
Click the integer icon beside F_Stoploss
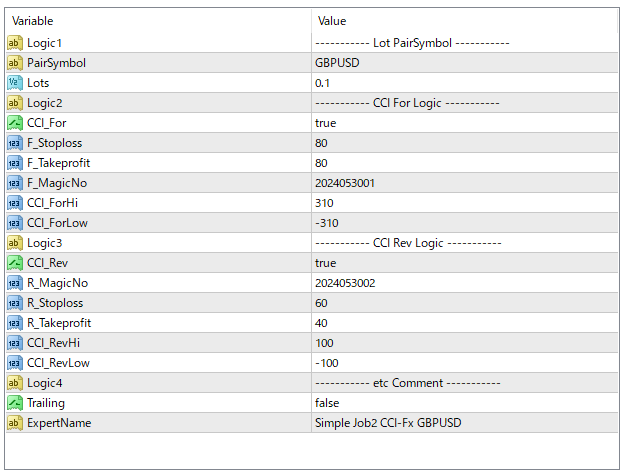[14, 143]
